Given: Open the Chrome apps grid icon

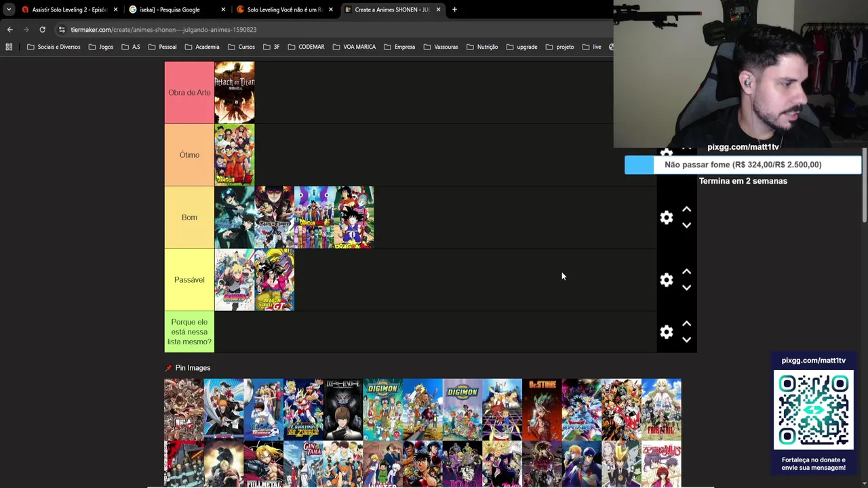Looking at the screenshot, I should (x=9, y=47).
